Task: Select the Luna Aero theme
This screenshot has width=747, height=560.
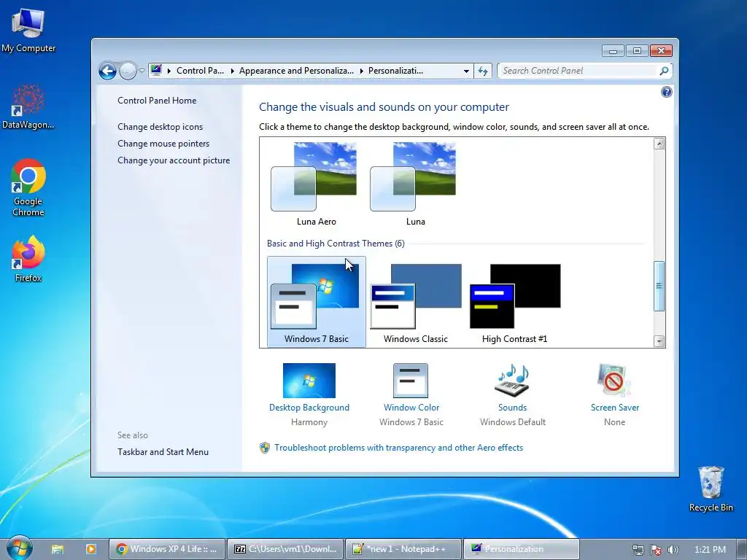Action: [x=317, y=184]
